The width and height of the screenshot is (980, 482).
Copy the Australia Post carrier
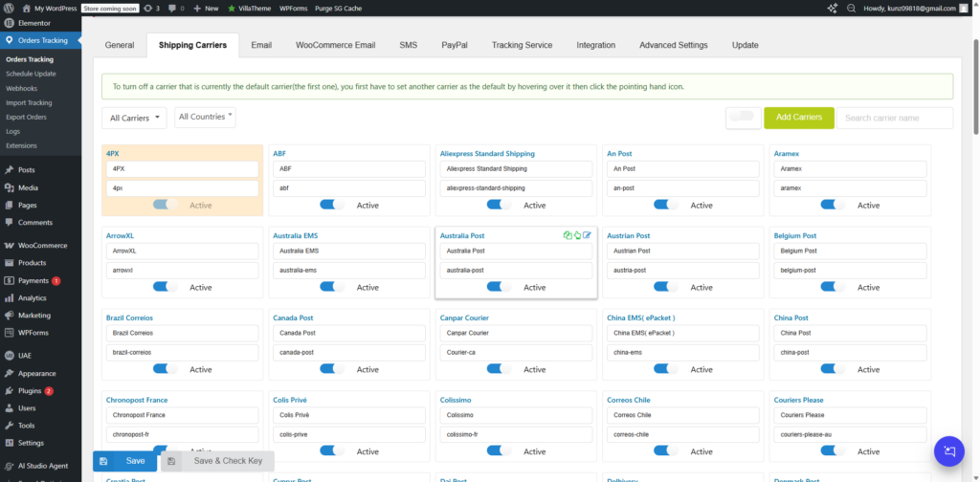[567, 235]
